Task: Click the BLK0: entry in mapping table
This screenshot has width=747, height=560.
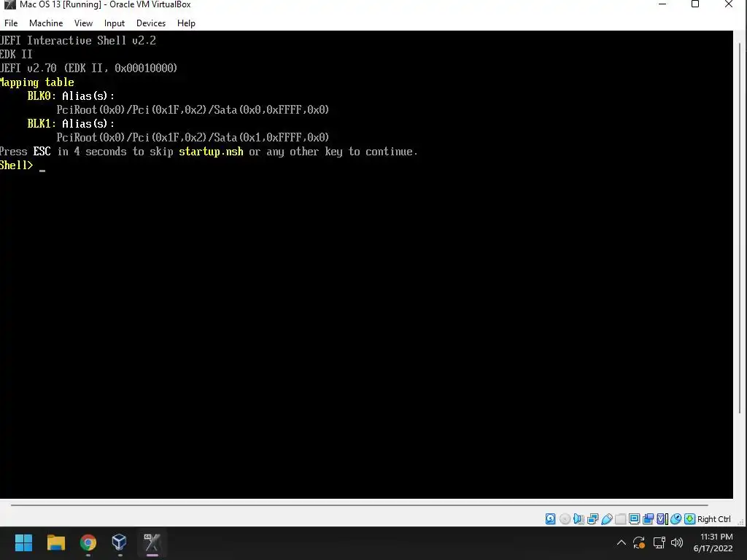Action: point(42,96)
